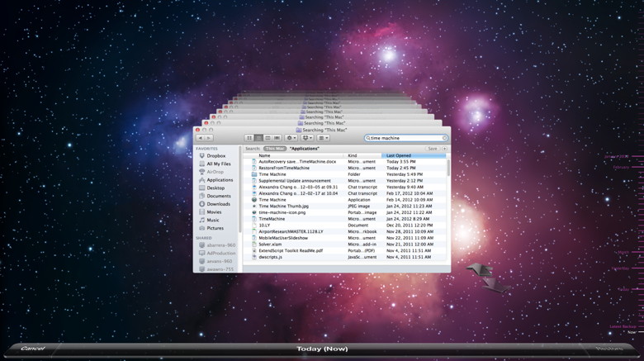644x361 pixels.
Task: Jump to Yesterday on the timeline
Action: point(620,268)
